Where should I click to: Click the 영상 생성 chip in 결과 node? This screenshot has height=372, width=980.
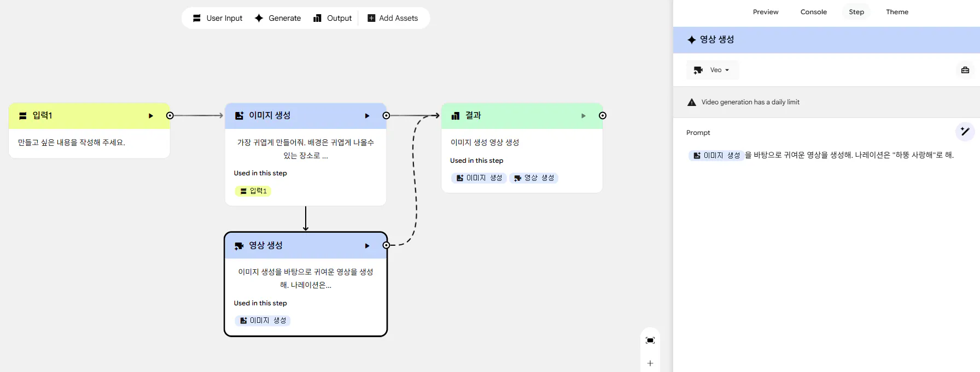pos(534,178)
